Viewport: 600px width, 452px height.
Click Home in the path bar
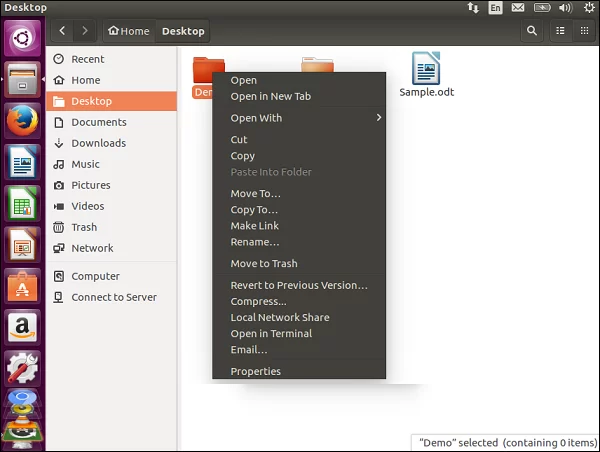pos(129,31)
